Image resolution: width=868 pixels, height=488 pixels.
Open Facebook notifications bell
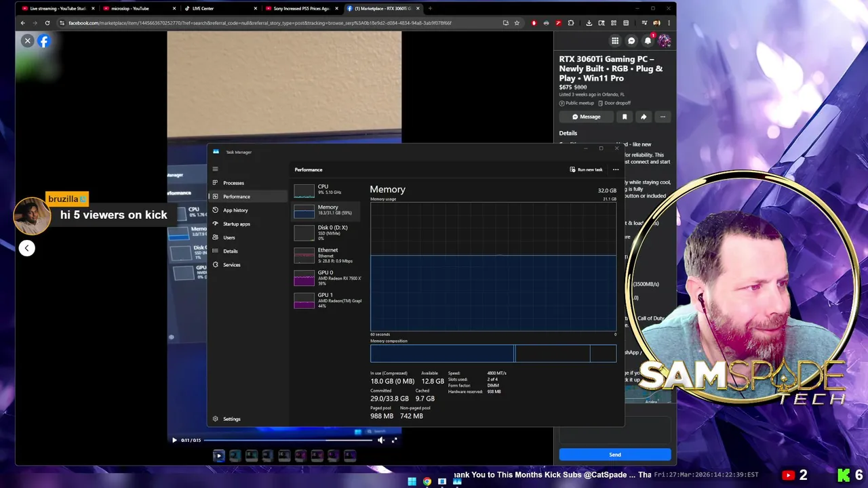point(648,41)
